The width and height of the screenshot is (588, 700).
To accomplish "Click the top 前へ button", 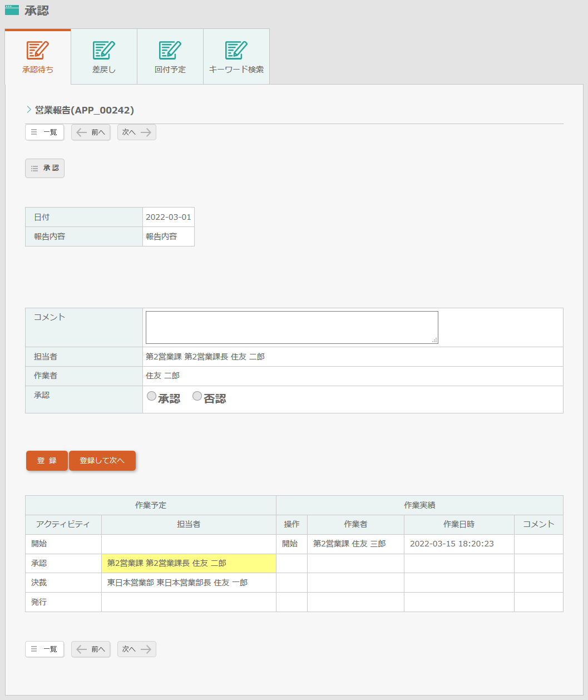I will pos(91,132).
